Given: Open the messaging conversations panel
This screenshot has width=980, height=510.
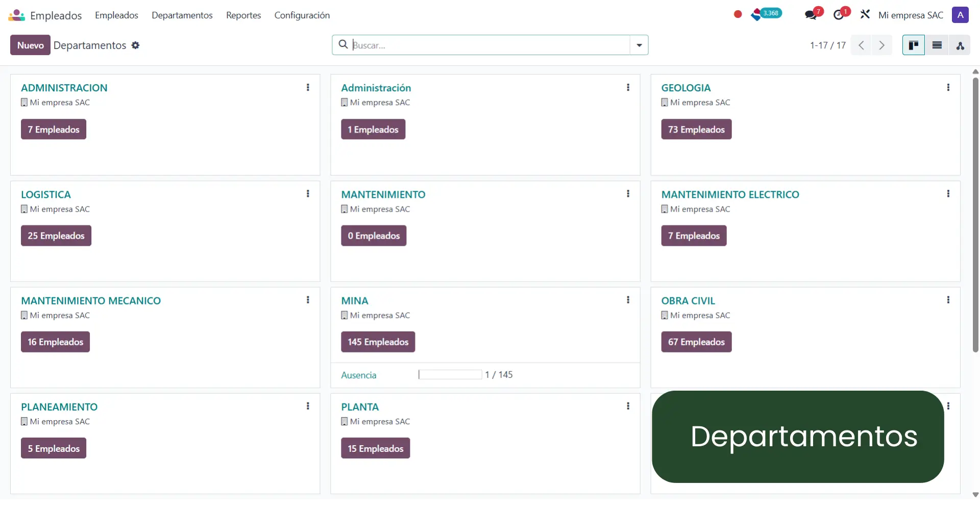Looking at the screenshot, I should click(x=812, y=14).
